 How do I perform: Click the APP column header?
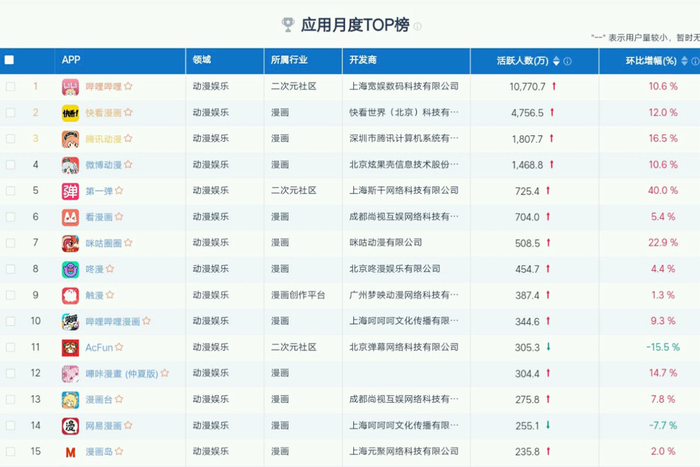coord(71,60)
